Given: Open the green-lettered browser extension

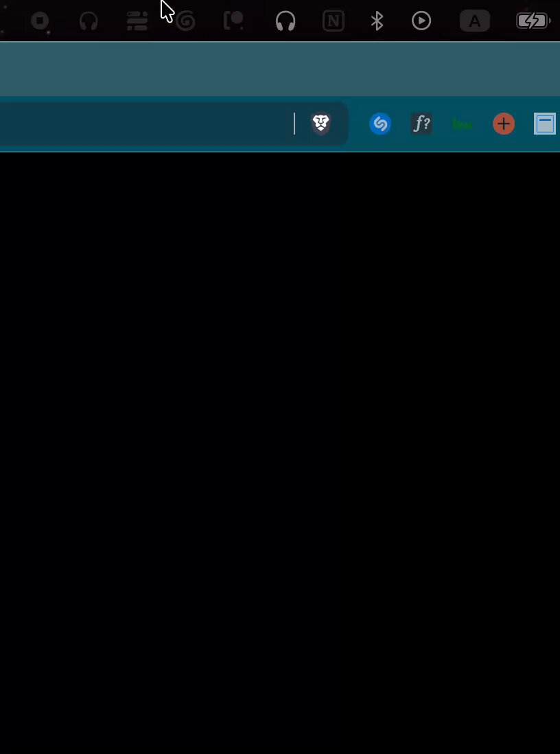Looking at the screenshot, I should (x=463, y=124).
